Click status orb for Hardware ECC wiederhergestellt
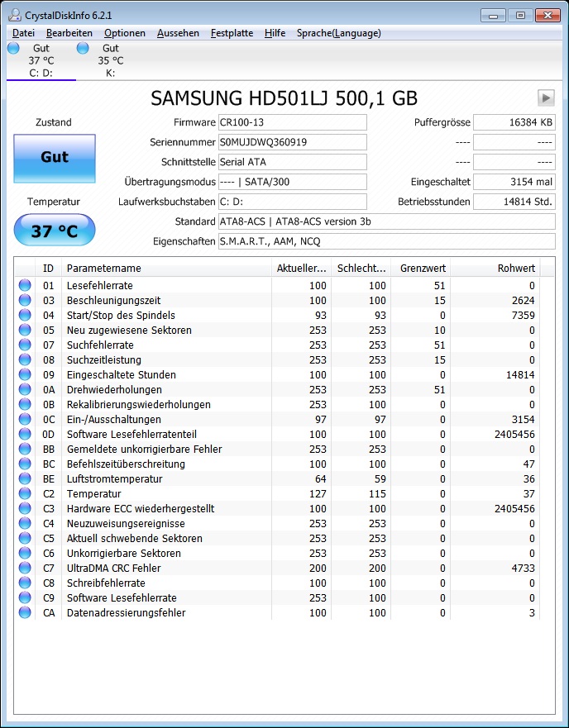 [25, 508]
